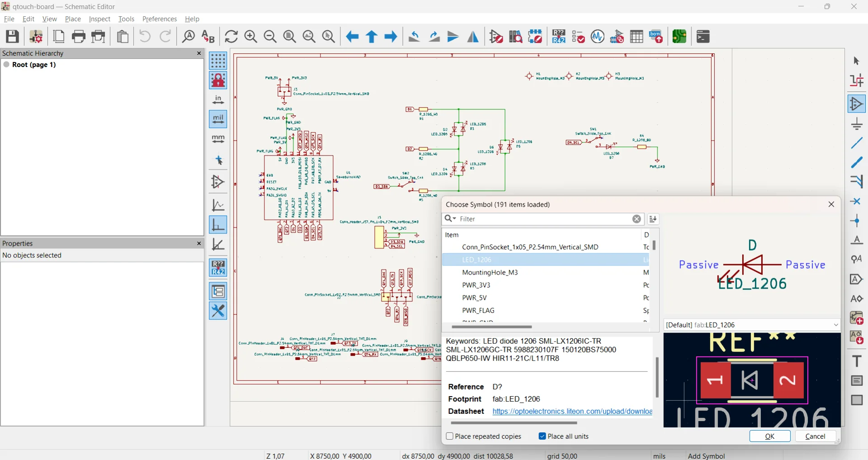Open the Inspect menu
This screenshot has height=460, width=868.
point(99,19)
